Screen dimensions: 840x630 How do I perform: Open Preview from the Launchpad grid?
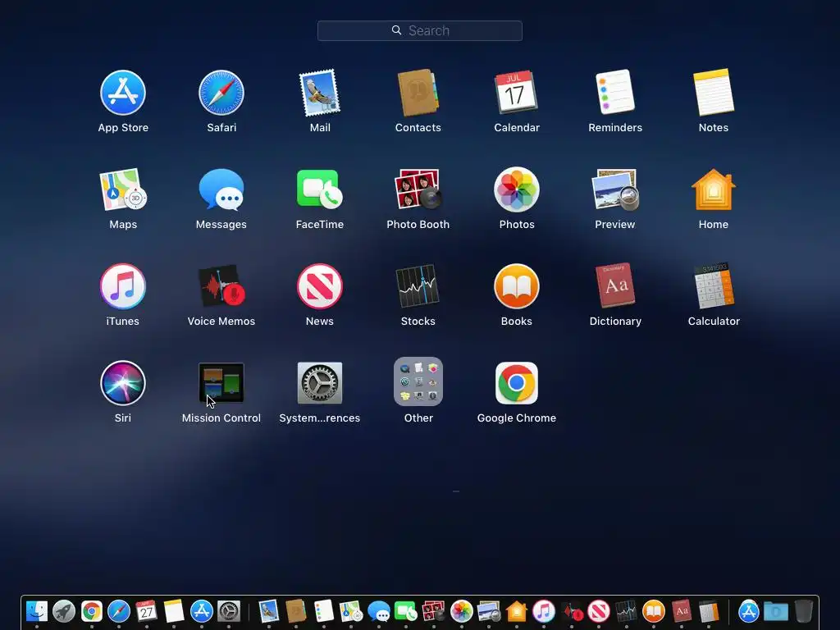[615, 189]
